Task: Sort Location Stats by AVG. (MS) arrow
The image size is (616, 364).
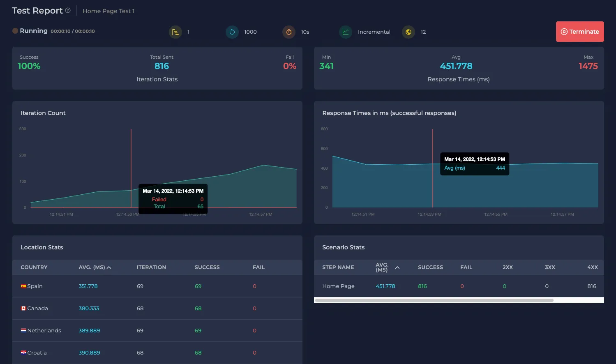Action: click(109, 267)
